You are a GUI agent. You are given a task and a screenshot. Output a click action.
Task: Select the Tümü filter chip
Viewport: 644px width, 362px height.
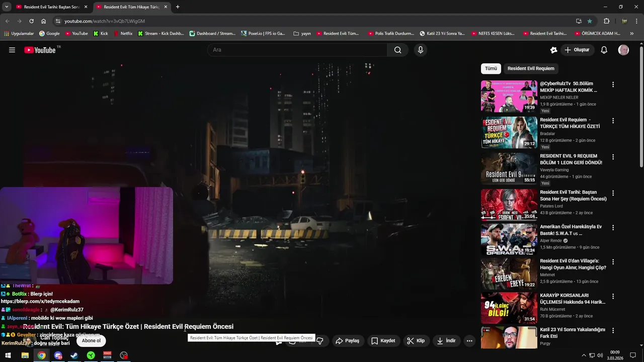tap(491, 68)
